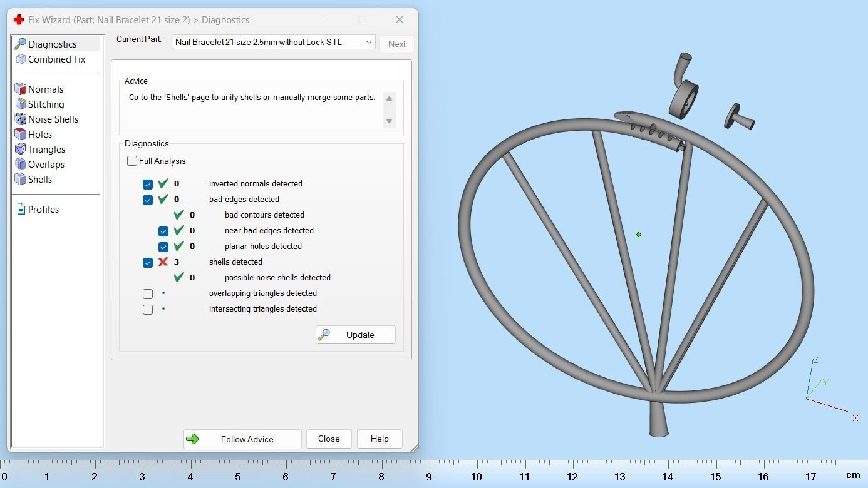Click the Noise Shells icon
The height and width of the screenshot is (488, 868).
coord(20,119)
